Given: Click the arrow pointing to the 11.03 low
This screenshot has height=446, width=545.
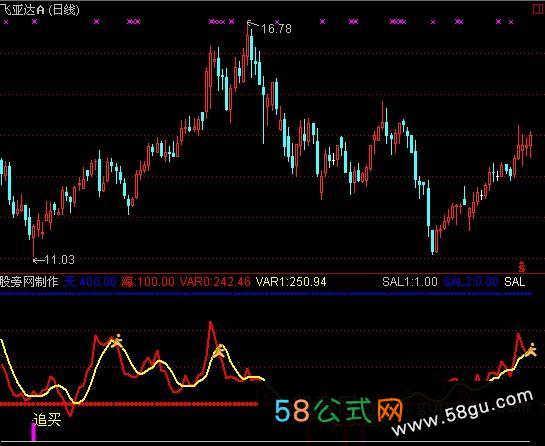Looking at the screenshot, I should click(38, 260).
